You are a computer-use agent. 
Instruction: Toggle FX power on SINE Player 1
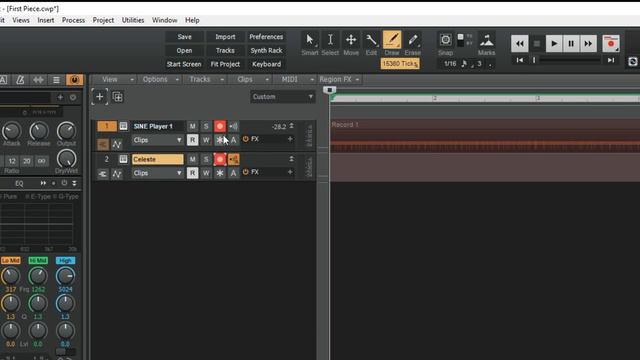point(245,139)
